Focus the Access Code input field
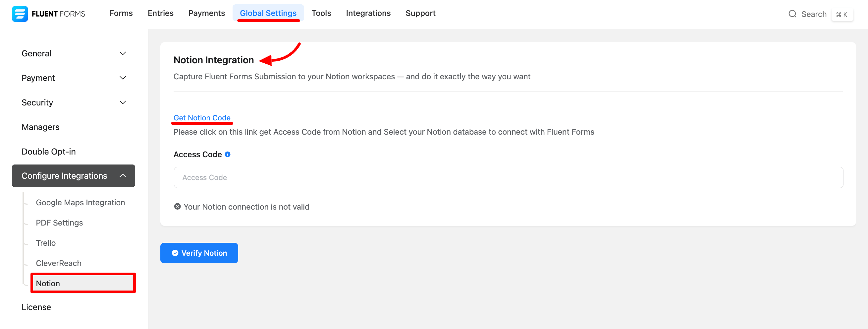The image size is (868, 329). (508, 177)
